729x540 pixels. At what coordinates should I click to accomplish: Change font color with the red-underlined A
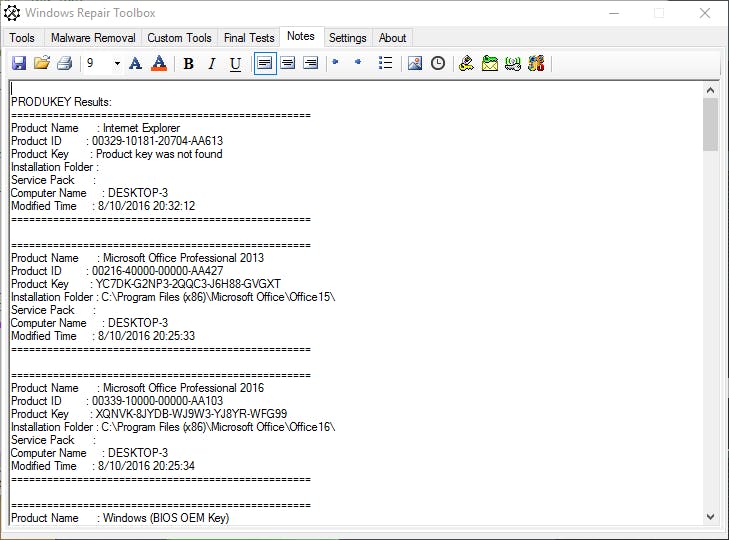click(x=159, y=63)
